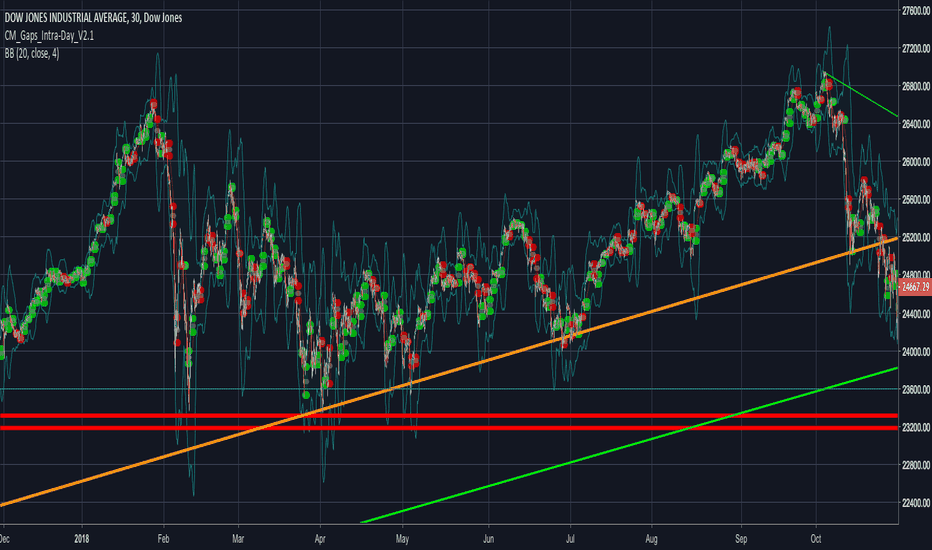Click the Apr label on time axis
The image size is (932, 550).
tap(320, 539)
